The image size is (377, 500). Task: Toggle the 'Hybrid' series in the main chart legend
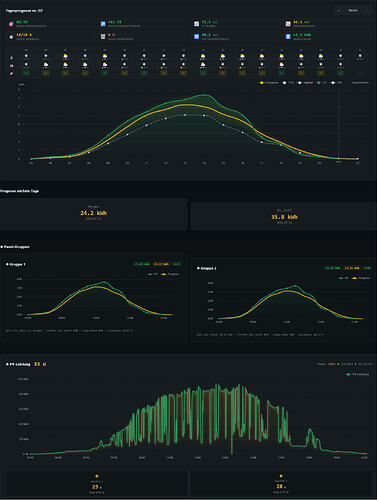tap(305, 82)
